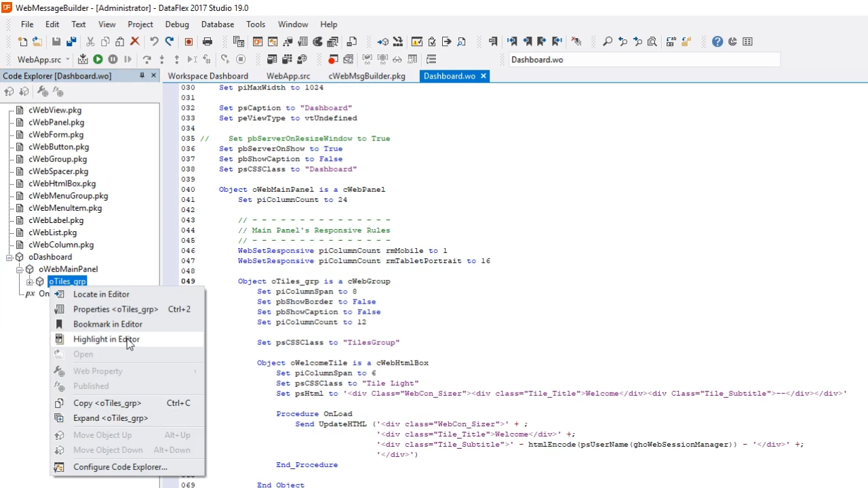Open Help via blue question mark icon
The image size is (868, 488).
pos(717,42)
